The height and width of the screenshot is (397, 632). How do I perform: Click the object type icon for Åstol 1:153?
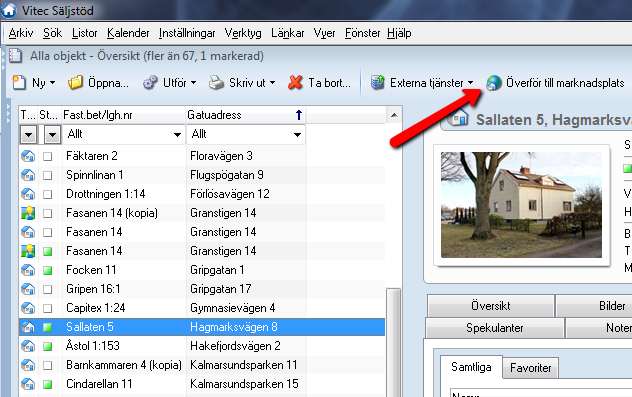pos(28,346)
